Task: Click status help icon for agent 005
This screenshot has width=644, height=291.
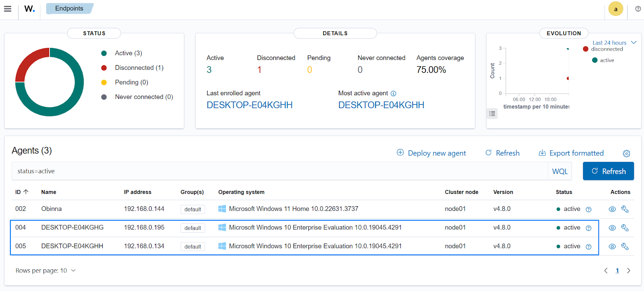Action: [588, 247]
